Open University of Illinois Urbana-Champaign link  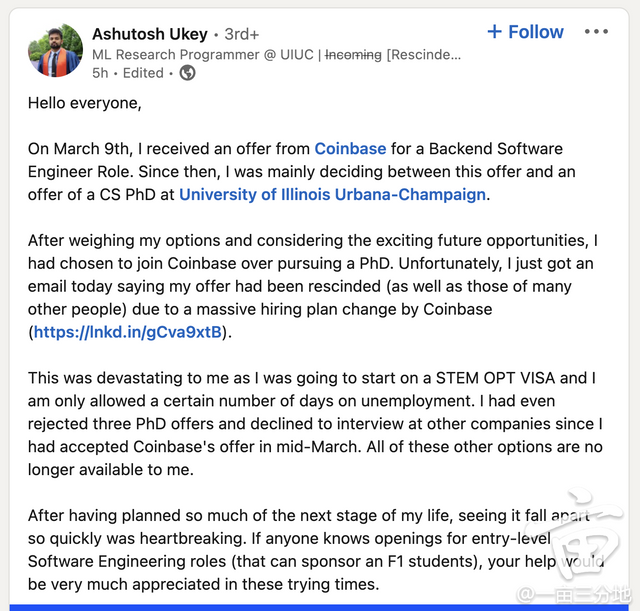(x=332, y=195)
